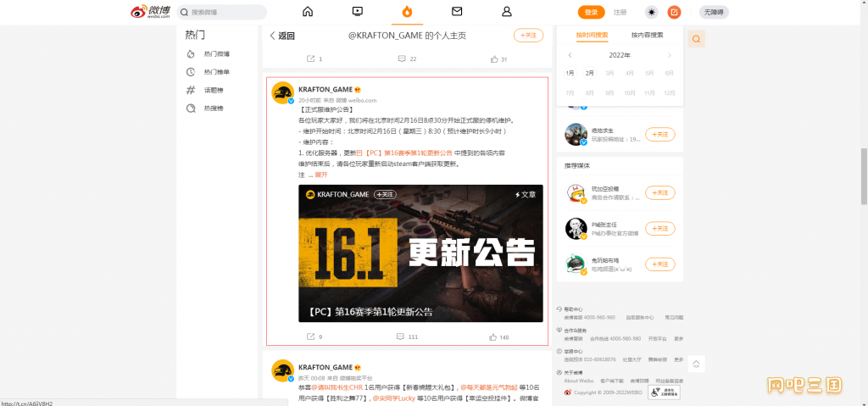
Task: Click the orange 登录 login button
Action: pos(591,12)
